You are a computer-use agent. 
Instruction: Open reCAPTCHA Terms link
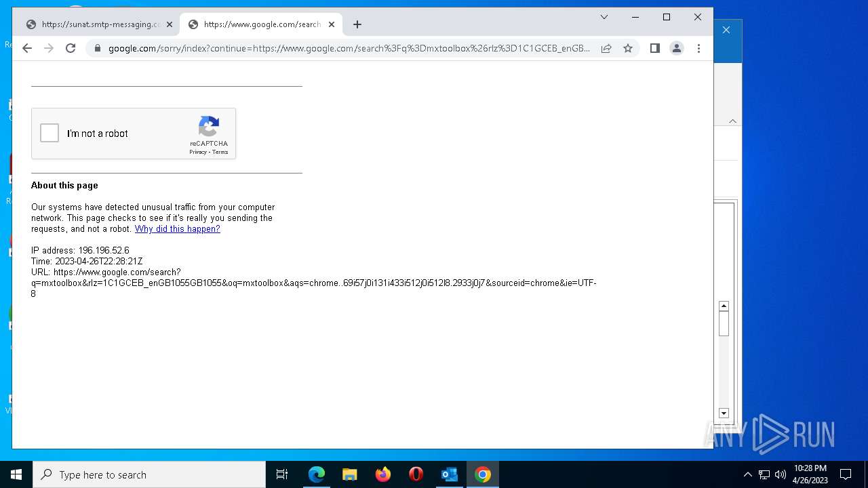coord(220,152)
